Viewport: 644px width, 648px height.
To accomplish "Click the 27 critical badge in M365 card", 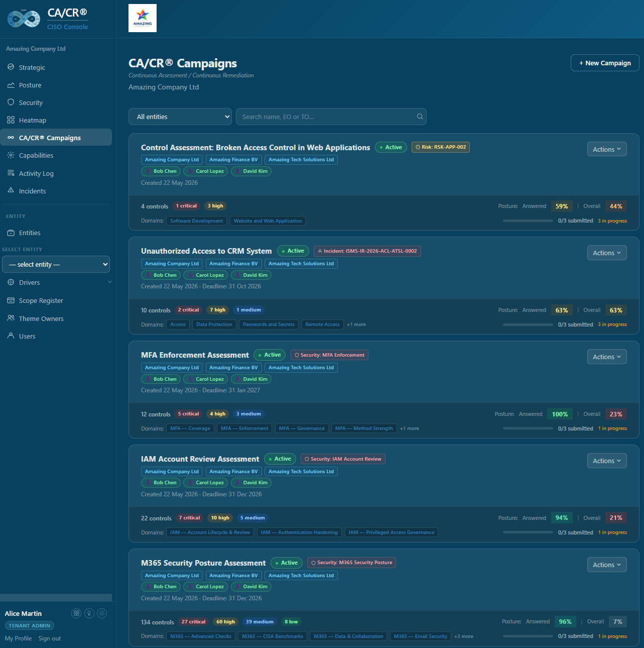I will coord(193,622).
